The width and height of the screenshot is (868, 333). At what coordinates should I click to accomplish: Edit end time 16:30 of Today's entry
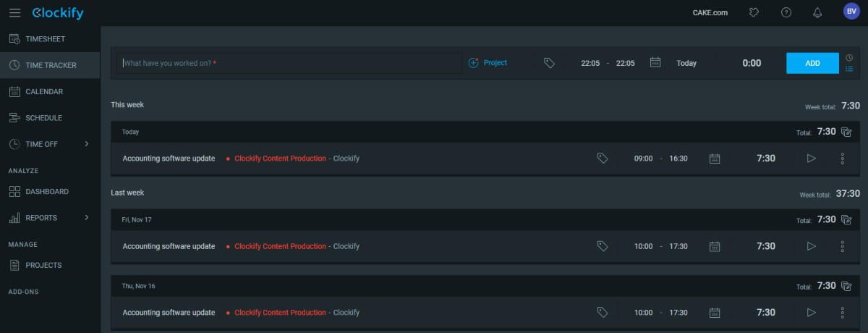(678, 159)
